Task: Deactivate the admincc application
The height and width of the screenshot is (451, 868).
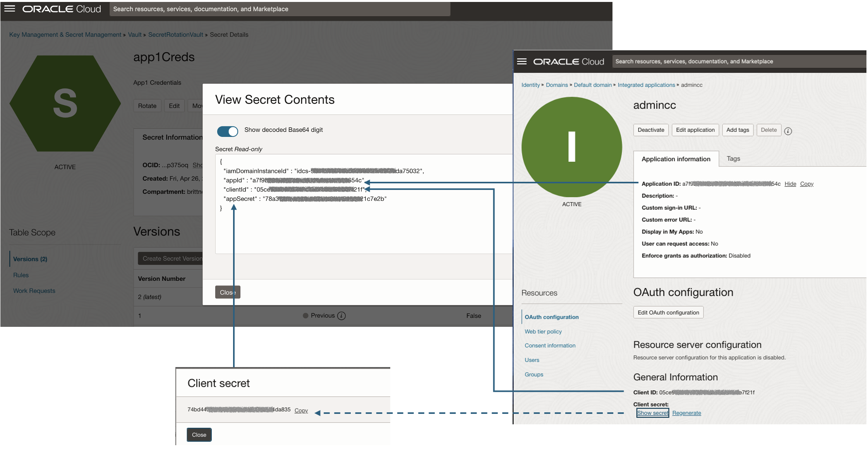Action: click(651, 130)
